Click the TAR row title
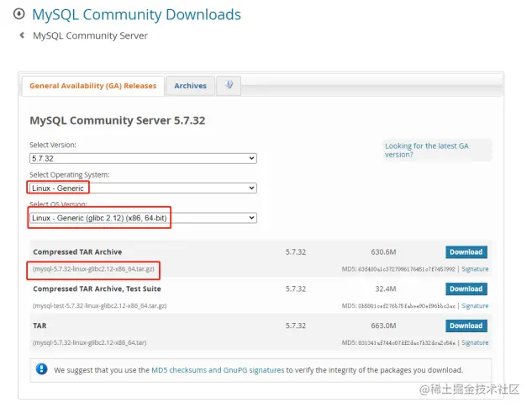The height and width of the screenshot is (408, 532). (40, 326)
